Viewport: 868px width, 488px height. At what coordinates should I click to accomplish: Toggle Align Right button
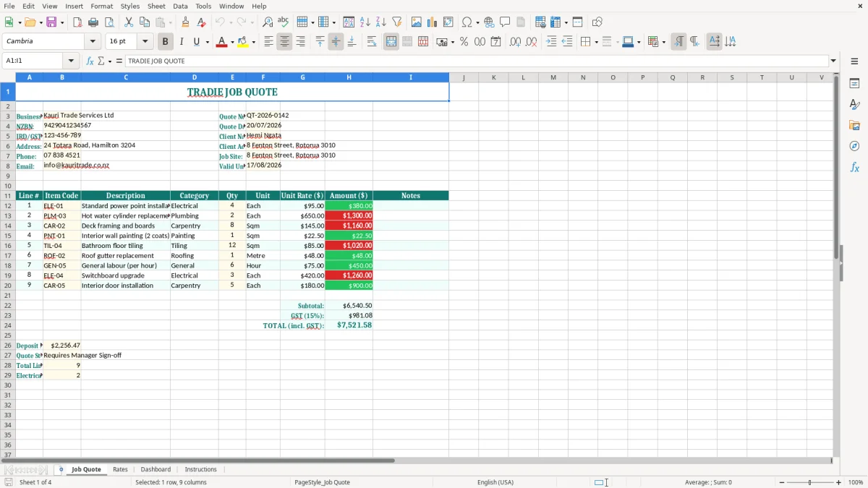click(x=301, y=42)
